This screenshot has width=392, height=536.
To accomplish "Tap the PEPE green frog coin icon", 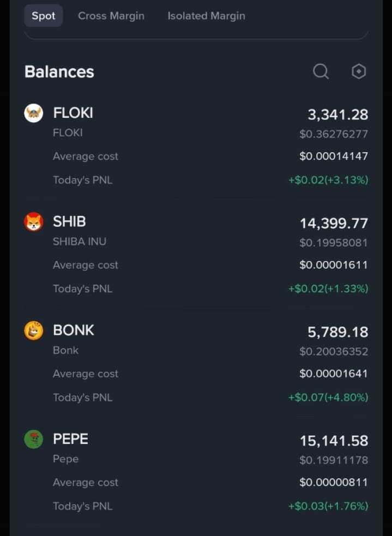I will coord(33,439).
